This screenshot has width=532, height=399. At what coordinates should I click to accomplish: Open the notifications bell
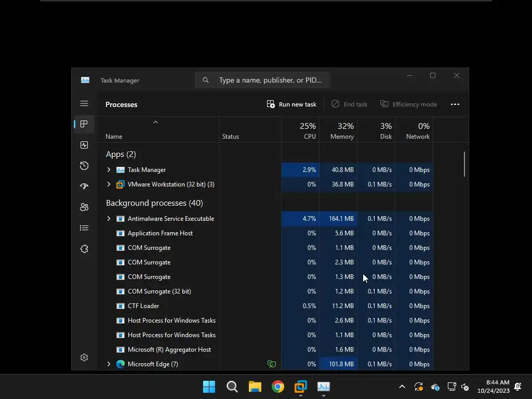click(518, 387)
